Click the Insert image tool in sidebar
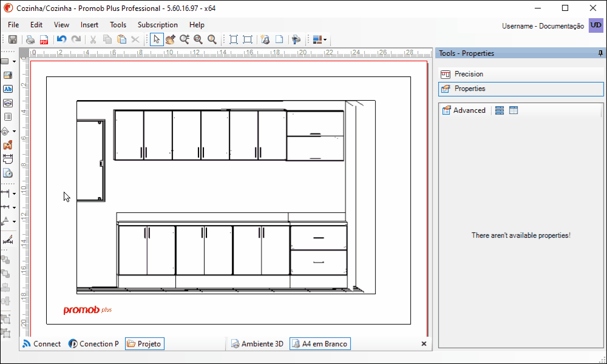Image resolution: width=607 pixels, height=364 pixels. tap(8, 75)
